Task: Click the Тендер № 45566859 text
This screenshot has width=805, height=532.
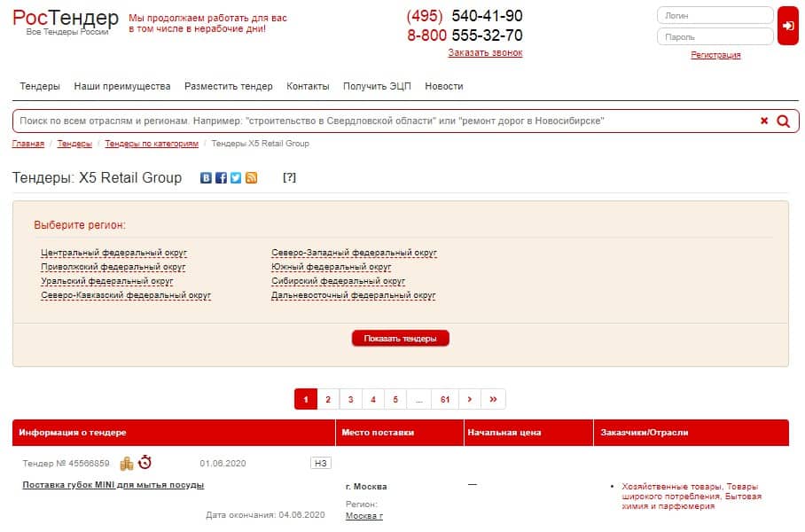Action: click(66, 463)
